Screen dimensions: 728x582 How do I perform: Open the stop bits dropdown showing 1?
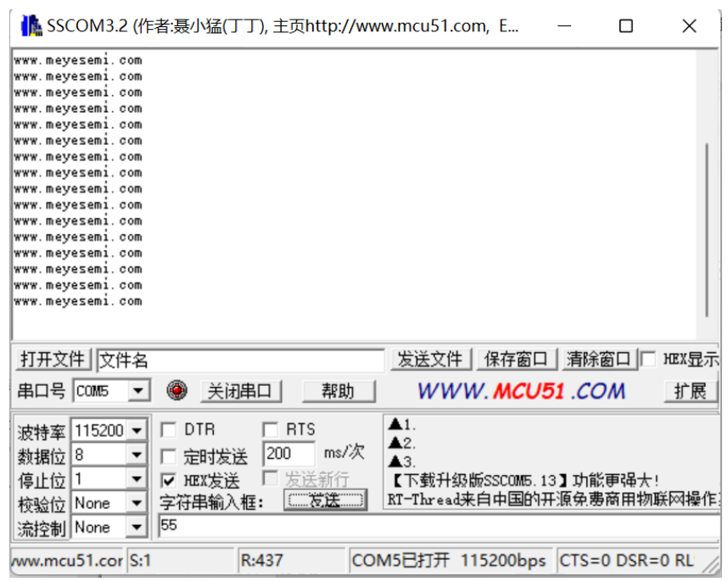click(137, 479)
